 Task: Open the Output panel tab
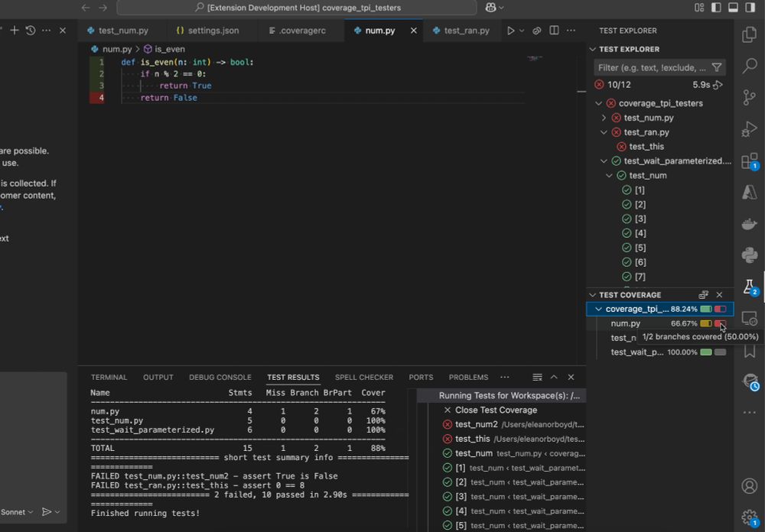click(x=158, y=378)
